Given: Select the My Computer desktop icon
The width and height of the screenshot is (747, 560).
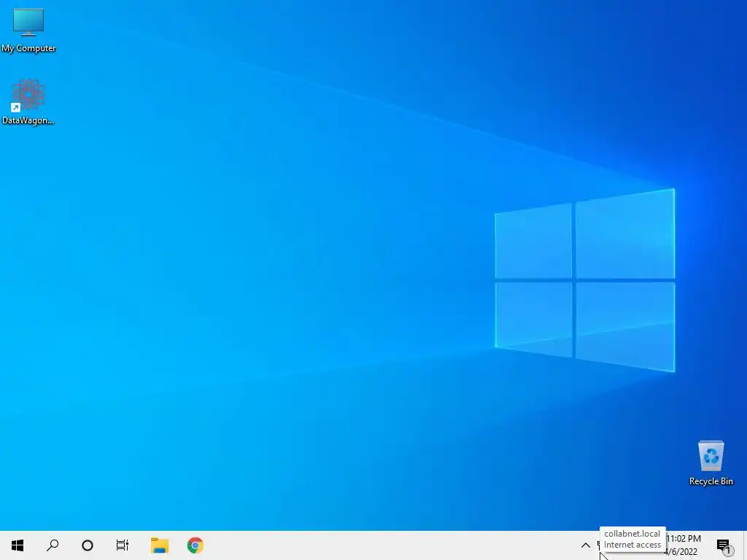Looking at the screenshot, I should pyautogui.click(x=28, y=31).
